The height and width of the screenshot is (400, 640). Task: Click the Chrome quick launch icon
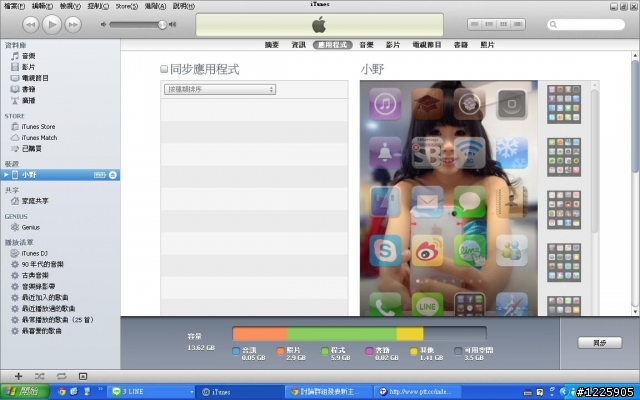62,392
